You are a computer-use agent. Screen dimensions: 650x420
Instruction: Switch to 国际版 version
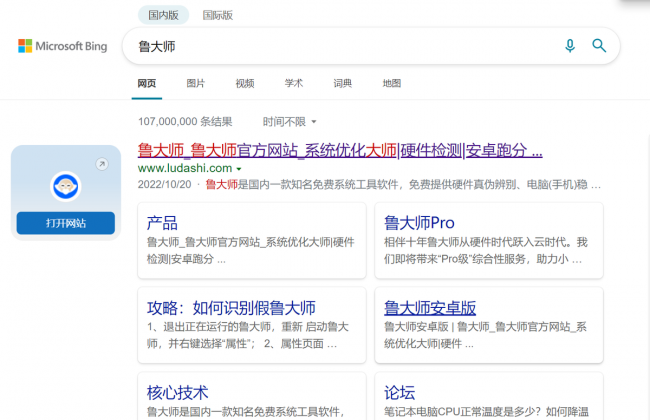218,15
